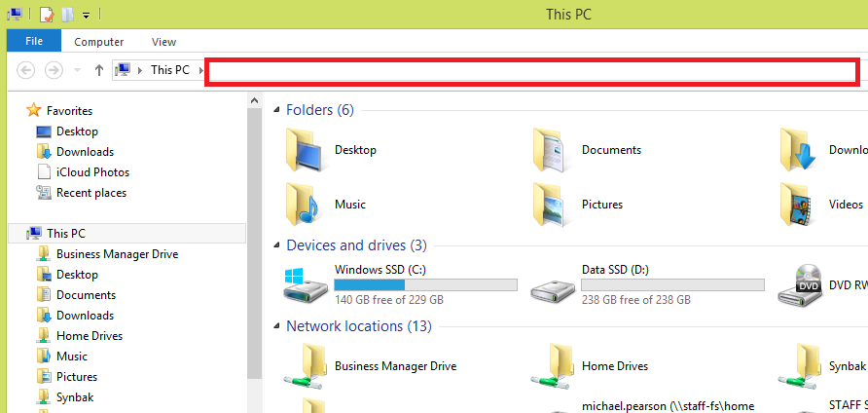Select Downloads under This PC in sidebar
Viewport: 868px width, 413px height.
[x=85, y=316]
